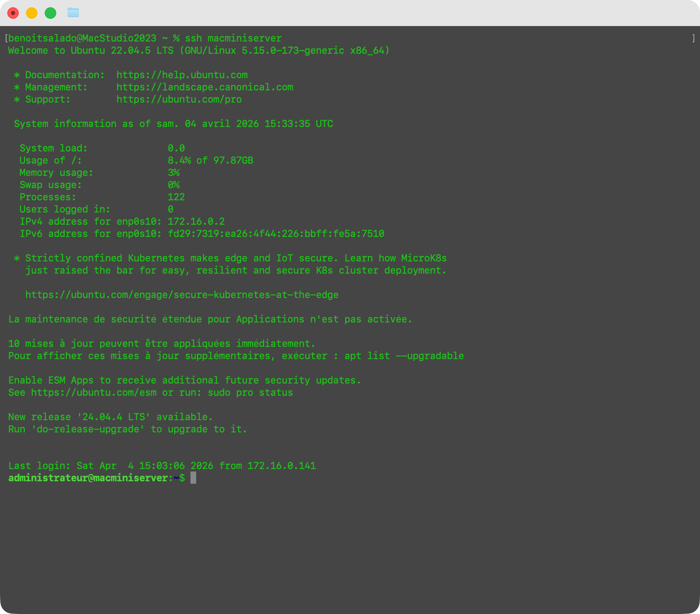Open the ubuntu.com/pro support link
Viewport: 700px width, 614px height.
click(179, 99)
